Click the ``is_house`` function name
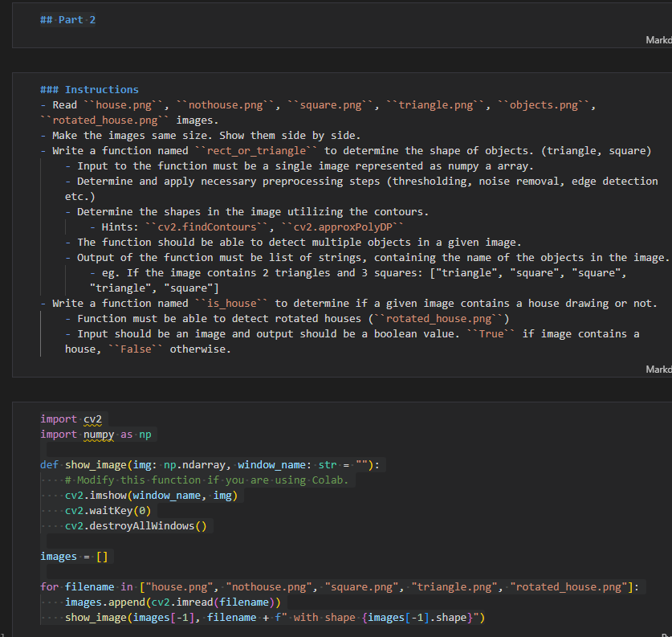The image size is (672, 637). coord(232,304)
